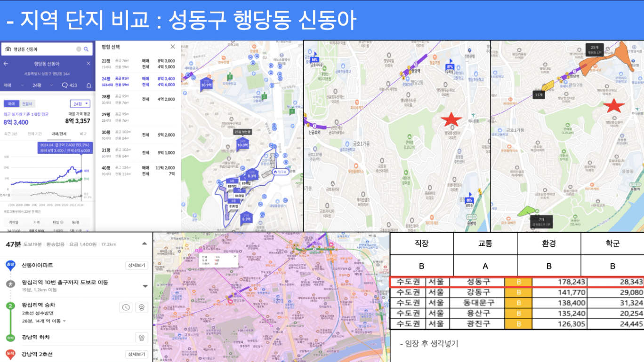Open the 매매 dropdown in header
644x362 pixels.
pyautogui.click(x=14, y=86)
